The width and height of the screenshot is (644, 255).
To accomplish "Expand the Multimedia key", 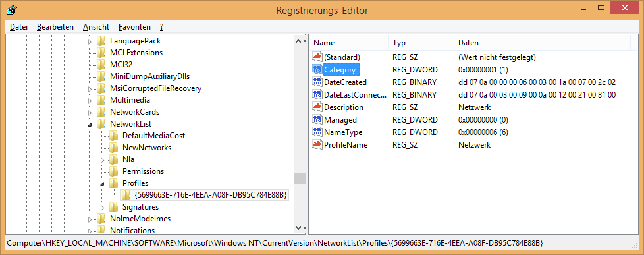I will point(90,100).
